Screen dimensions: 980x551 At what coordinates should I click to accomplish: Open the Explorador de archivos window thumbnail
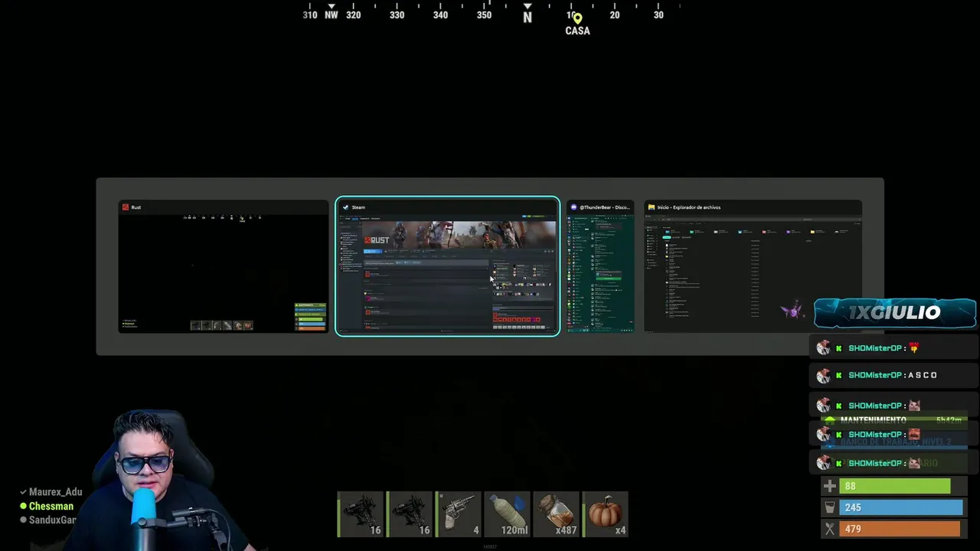tap(753, 266)
